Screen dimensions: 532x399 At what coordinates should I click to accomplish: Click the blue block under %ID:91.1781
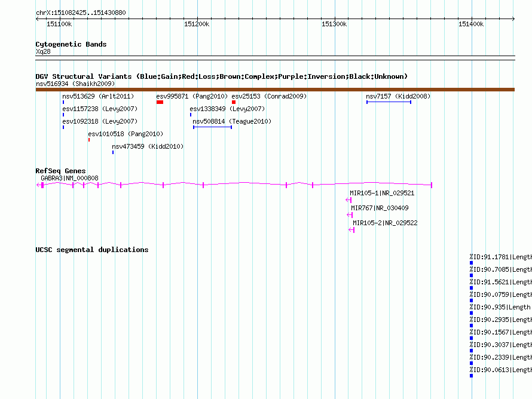[x=471, y=263]
